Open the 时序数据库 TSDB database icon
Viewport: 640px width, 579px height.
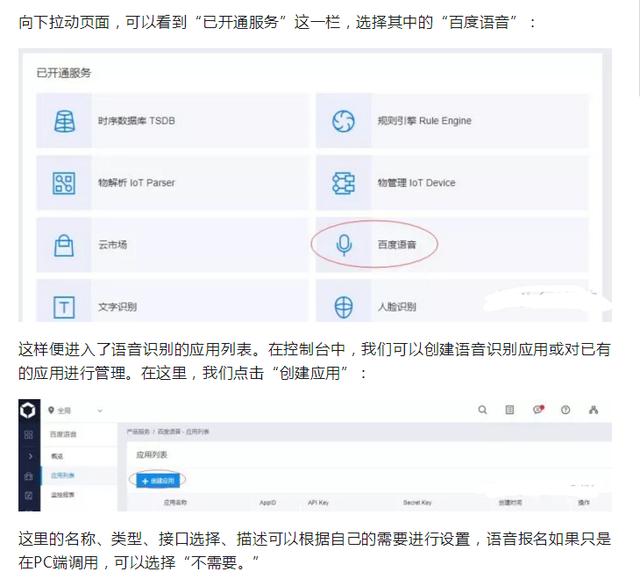64,121
